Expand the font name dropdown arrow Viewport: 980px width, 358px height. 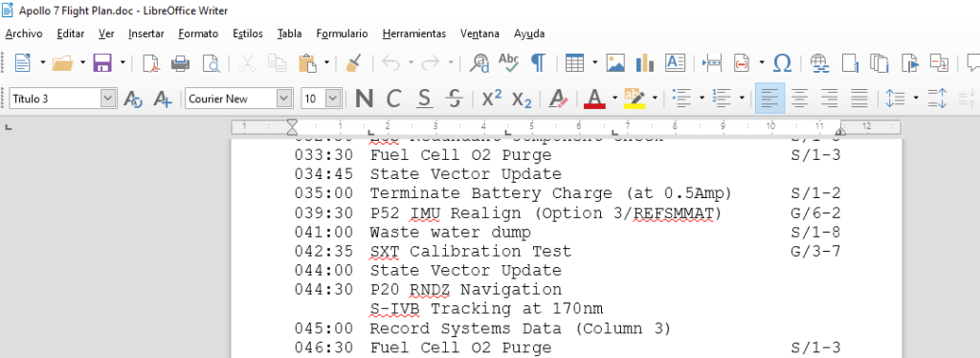[284, 98]
